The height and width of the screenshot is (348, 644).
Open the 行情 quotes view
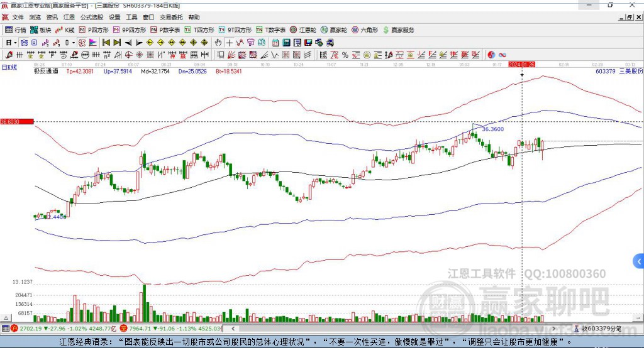16,30
